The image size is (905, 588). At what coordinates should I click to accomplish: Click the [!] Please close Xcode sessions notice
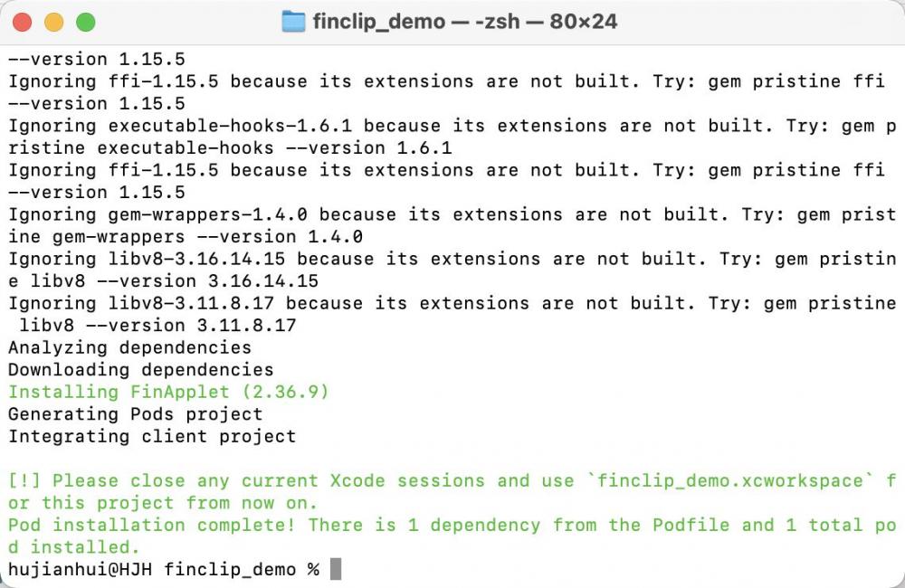pyautogui.click(x=452, y=491)
